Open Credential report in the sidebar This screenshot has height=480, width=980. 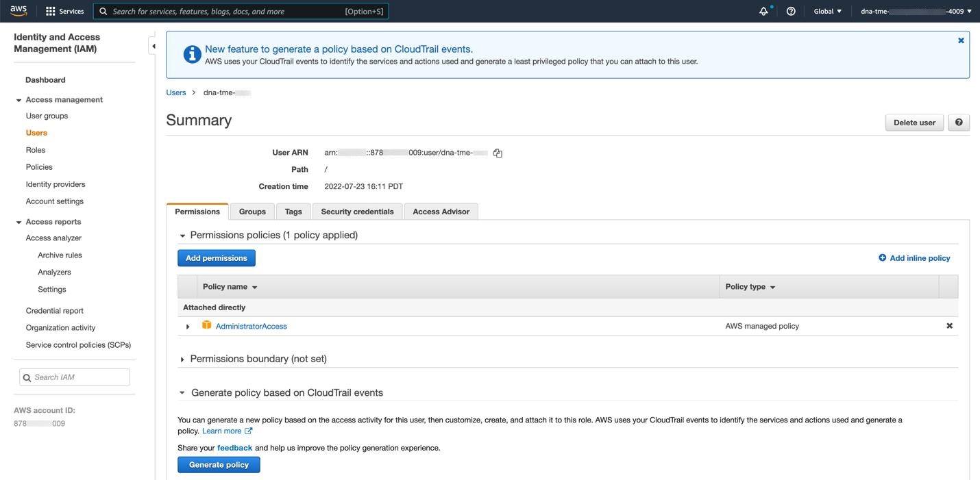point(55,311)
